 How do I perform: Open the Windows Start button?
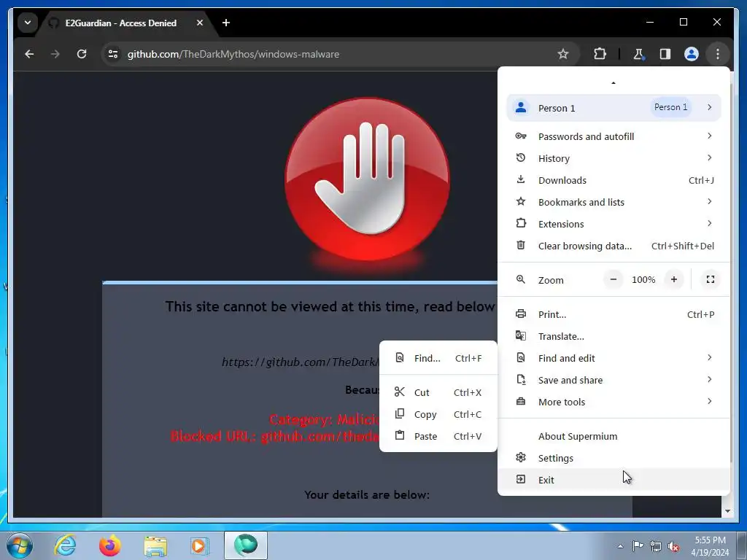(19, 545)
